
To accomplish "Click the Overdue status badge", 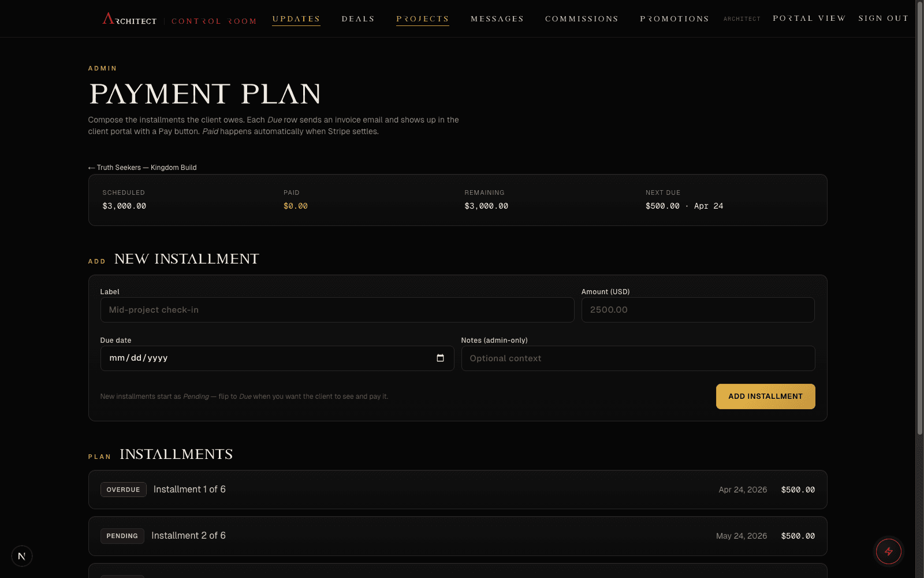I will [x=123, y=490].
